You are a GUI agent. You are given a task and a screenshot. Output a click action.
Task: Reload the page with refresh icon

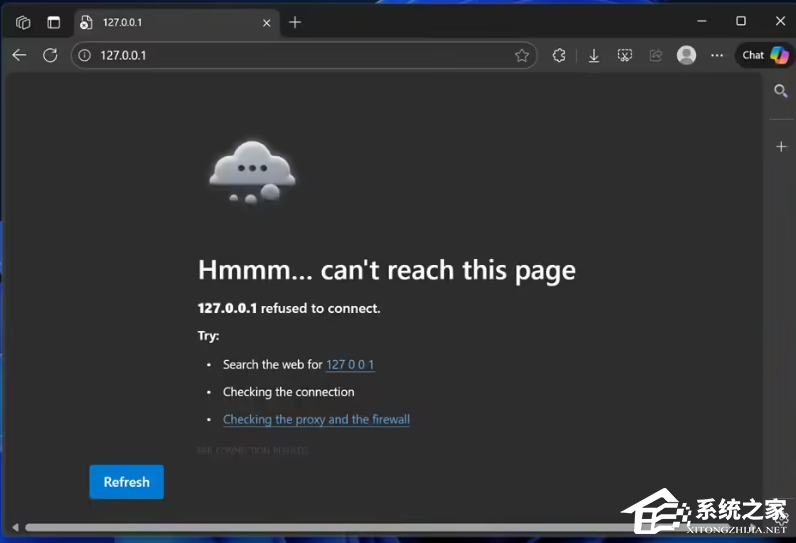(x=50, y=55)
